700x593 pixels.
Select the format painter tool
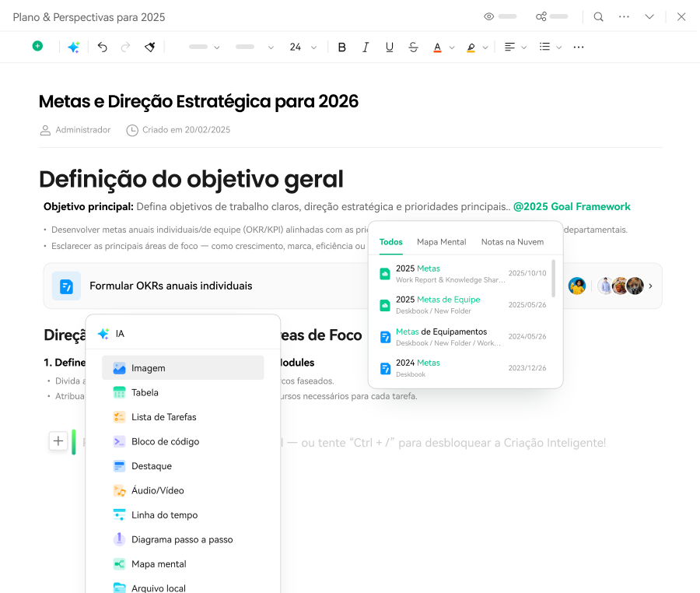point(150,47)
